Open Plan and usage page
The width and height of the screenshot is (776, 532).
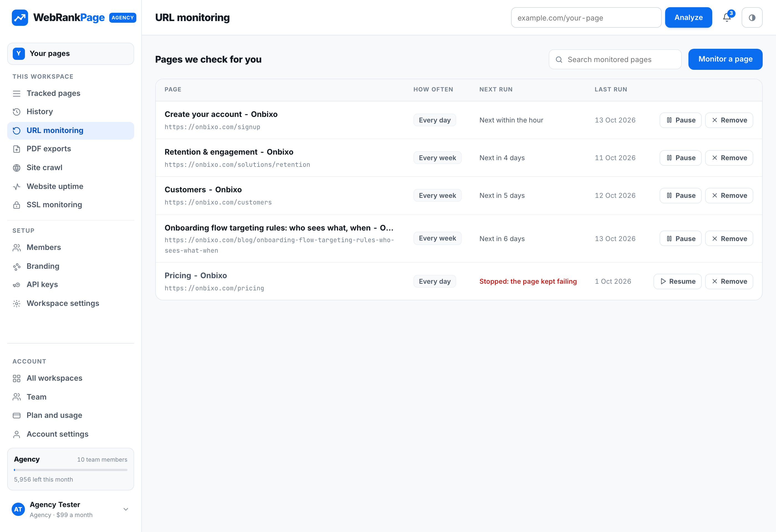pos(70,415)
